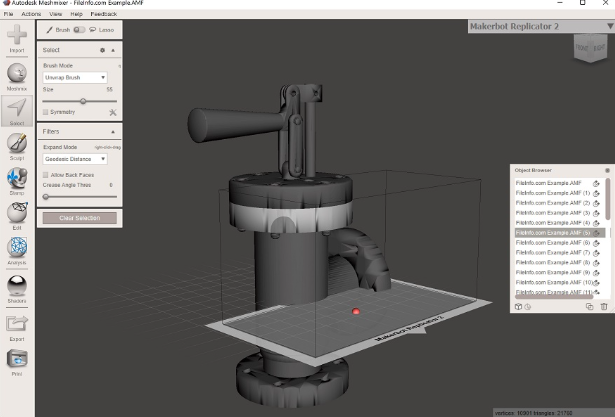Toggle visibility of FileInfo.com Example.AMF (2)
615x417 pixels.
596,203
